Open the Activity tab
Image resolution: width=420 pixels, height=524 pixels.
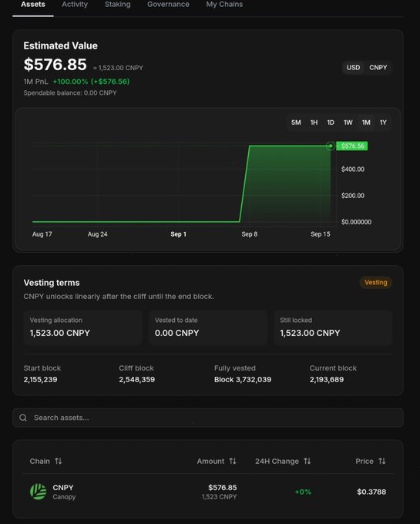[75, 5]
